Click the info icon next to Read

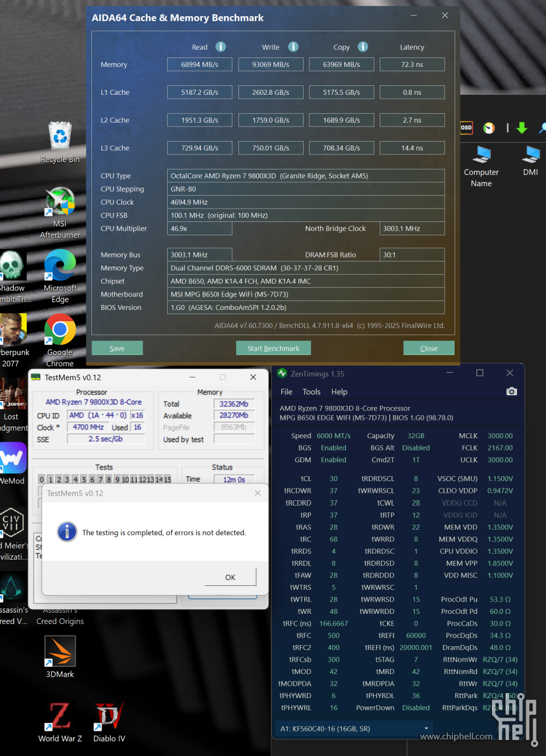point(221,47)
